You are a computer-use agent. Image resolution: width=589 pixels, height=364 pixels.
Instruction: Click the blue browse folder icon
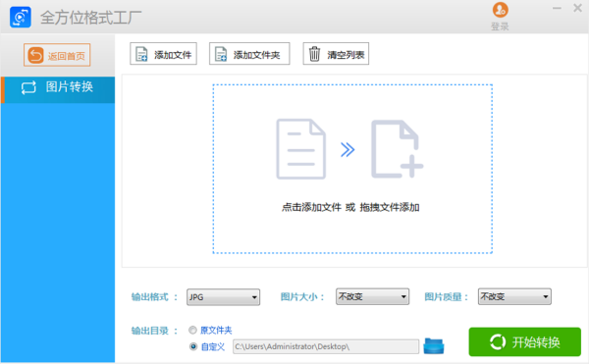(434, 345)
